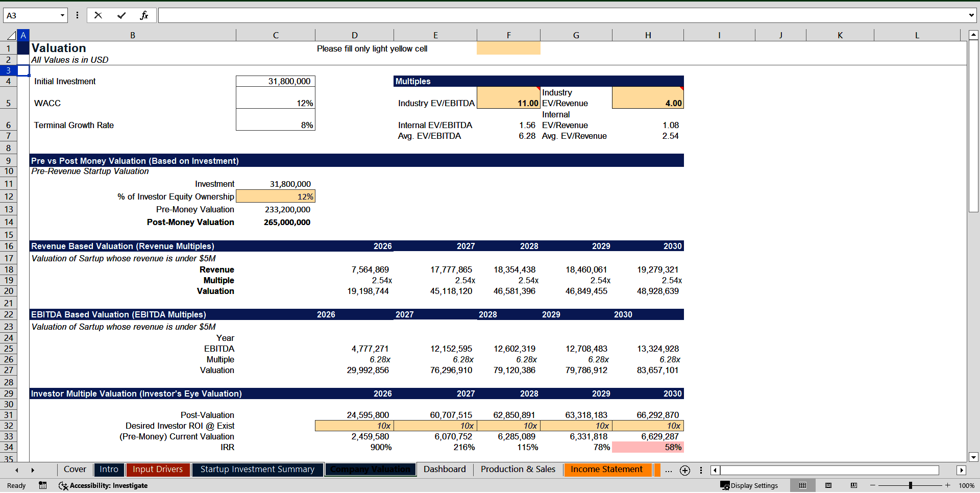Expand the formula bar with the chevron
Viewport: 980px width, 493px height.
pyautogui.click(x=971, y=15)
